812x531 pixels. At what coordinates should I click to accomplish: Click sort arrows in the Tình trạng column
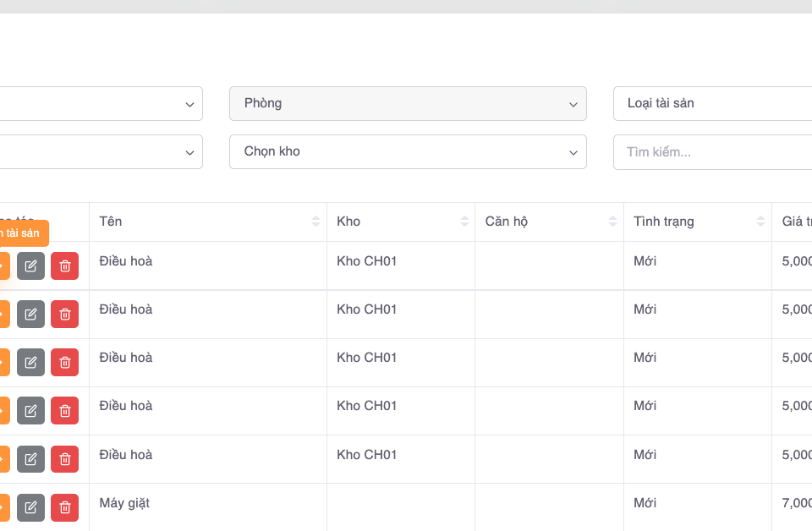761,222
